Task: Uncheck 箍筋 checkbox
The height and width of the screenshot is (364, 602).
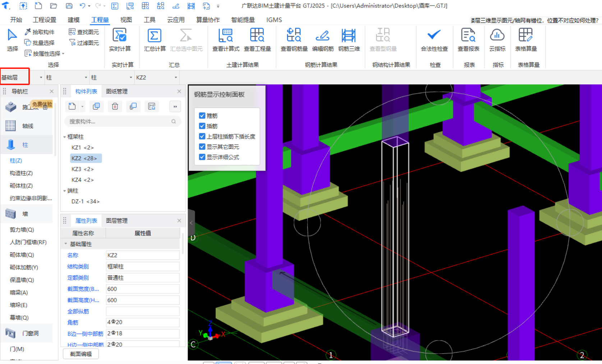Action: [202, 116]
